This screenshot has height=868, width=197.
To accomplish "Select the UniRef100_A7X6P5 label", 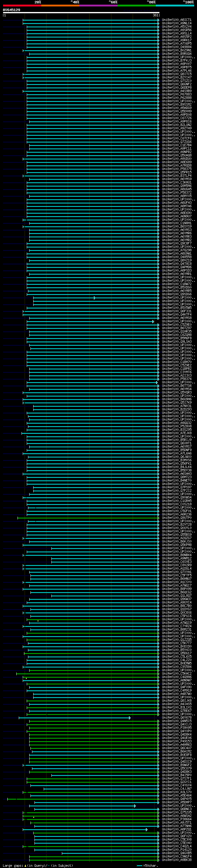I will 177,43.
